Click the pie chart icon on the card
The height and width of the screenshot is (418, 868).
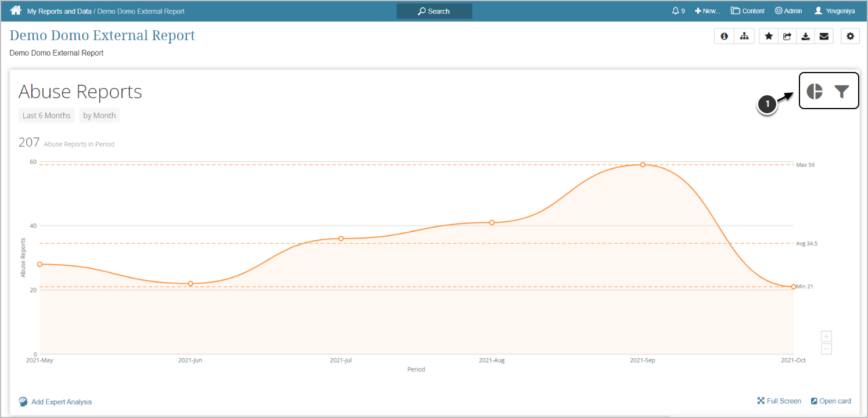(815, 91)
